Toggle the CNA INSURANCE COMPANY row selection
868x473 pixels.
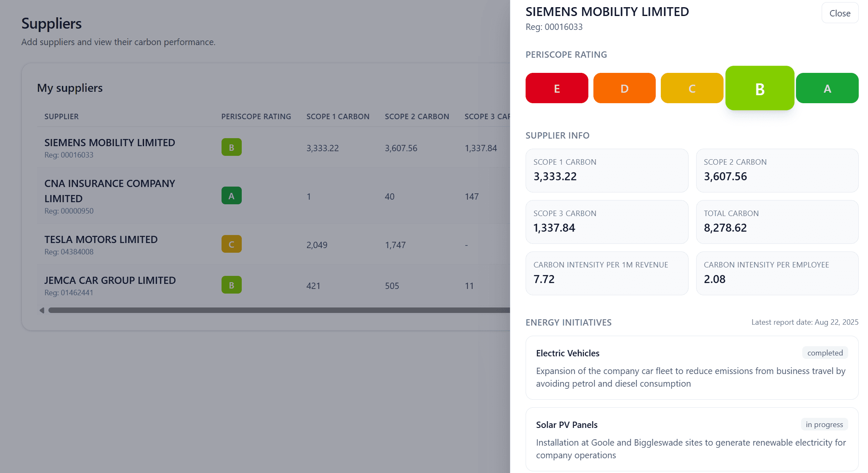click(x=110, y=190)
